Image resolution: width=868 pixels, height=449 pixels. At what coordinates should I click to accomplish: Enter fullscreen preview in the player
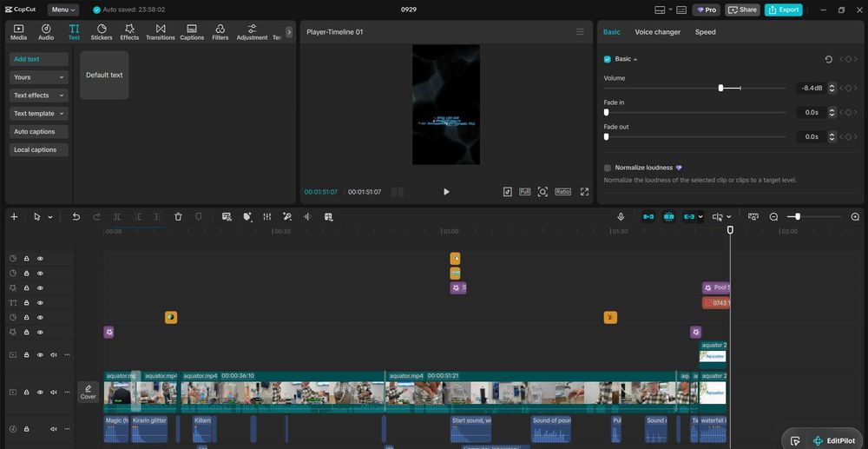[x=584, y=192]
